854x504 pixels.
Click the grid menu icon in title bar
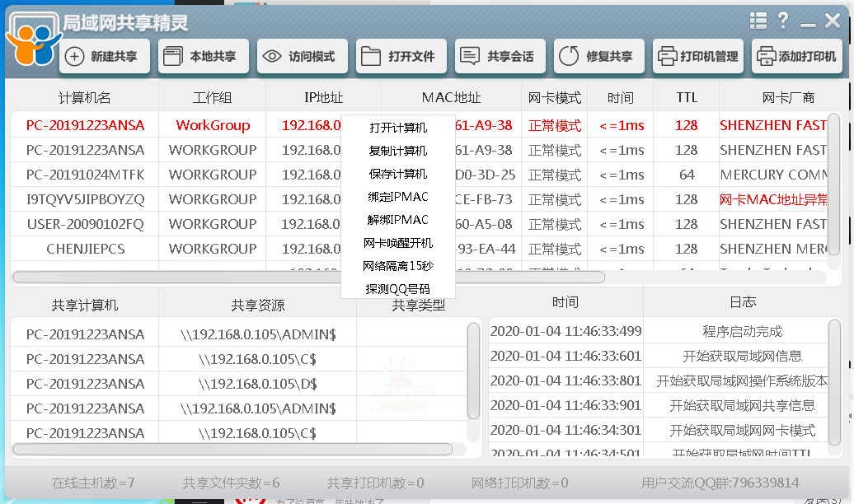(x=758, y=21)
